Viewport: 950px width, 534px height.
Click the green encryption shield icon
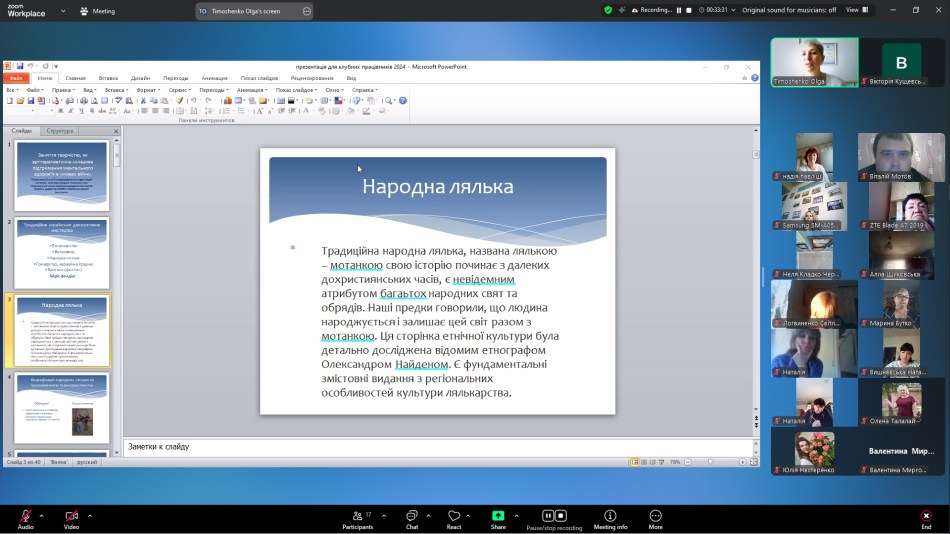point(608,10)
